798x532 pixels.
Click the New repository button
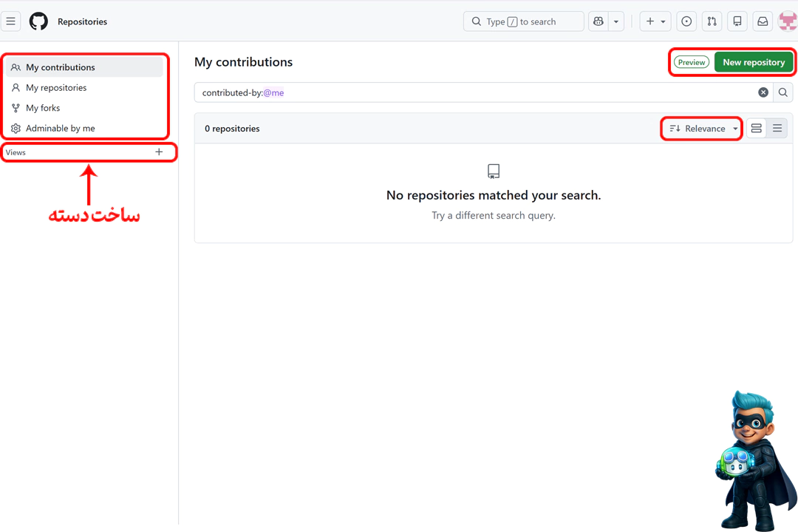click(754, 62)
